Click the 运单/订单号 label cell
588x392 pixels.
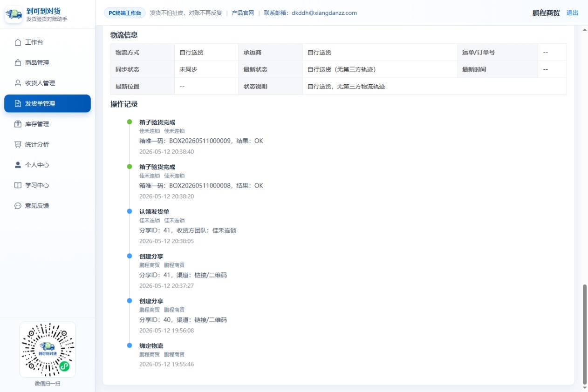(498, 52)
